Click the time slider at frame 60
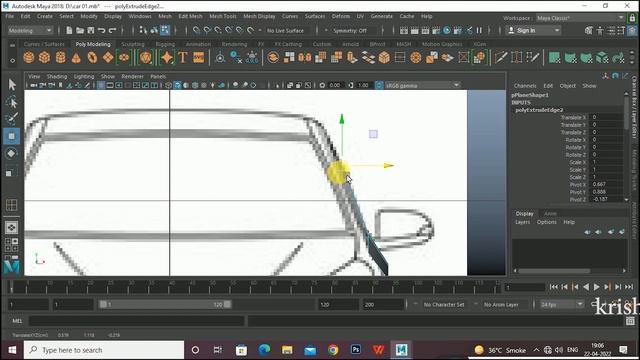 tap(253, 287)
